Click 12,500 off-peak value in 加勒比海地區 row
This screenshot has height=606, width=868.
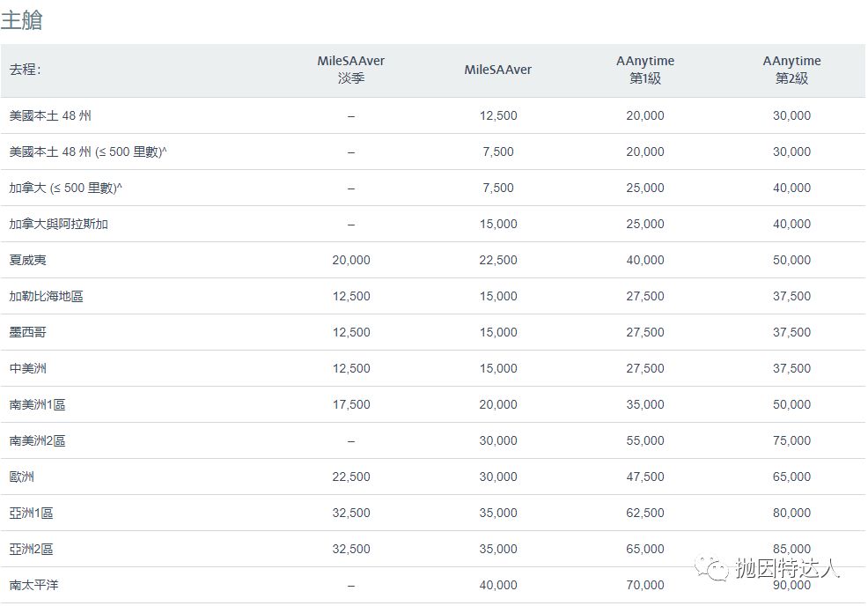(x=351, y=296)
